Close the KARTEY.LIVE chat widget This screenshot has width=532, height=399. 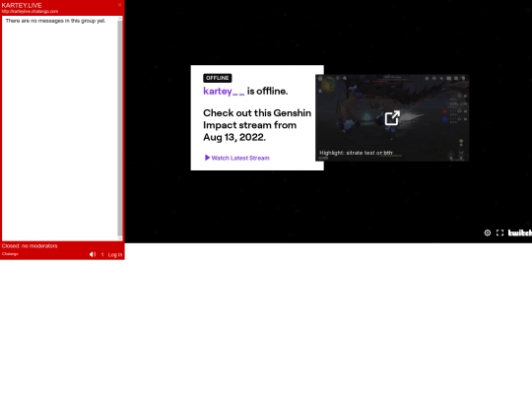[x=120, y=5]
